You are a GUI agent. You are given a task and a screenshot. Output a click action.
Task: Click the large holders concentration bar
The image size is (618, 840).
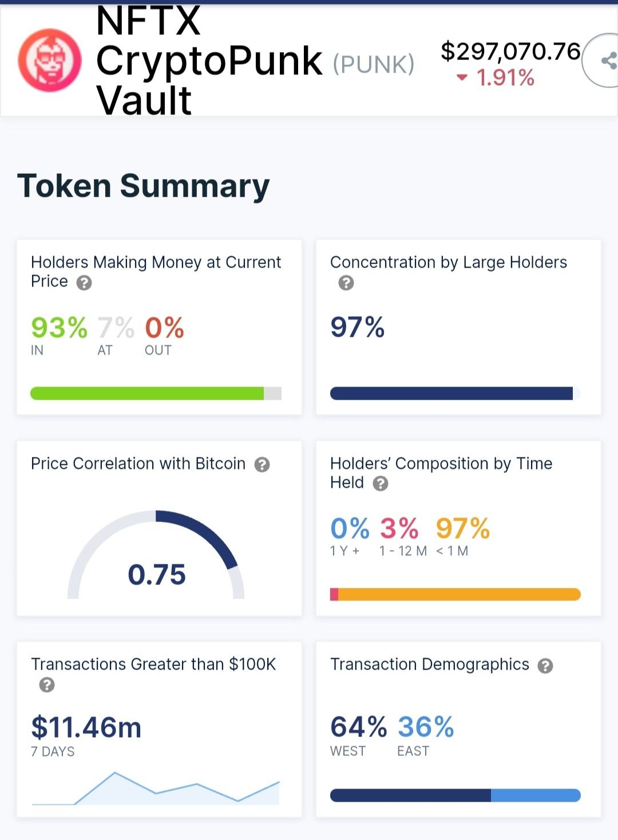pyautogui.click(x=451, y=393)
